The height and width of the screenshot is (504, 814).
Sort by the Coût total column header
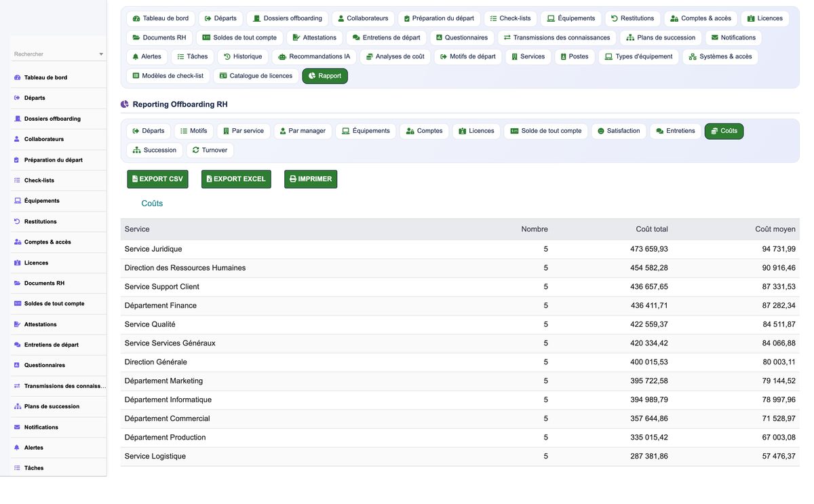coord(651,229)
